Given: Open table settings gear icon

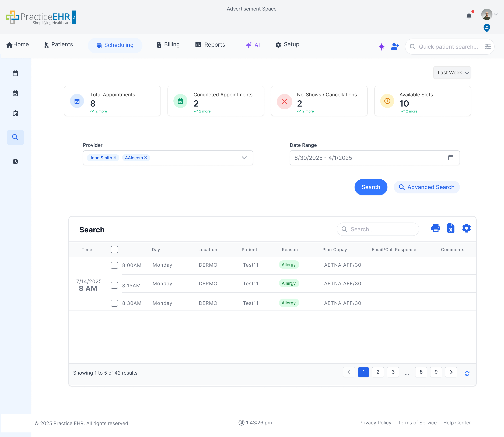Looking at the screenshot, I should 467,228.
